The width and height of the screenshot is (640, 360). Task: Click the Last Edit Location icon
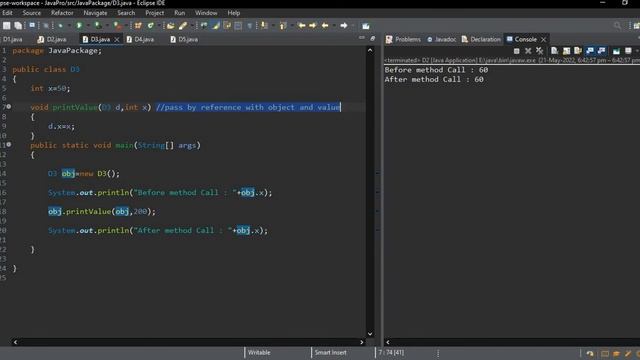(302, 26)
